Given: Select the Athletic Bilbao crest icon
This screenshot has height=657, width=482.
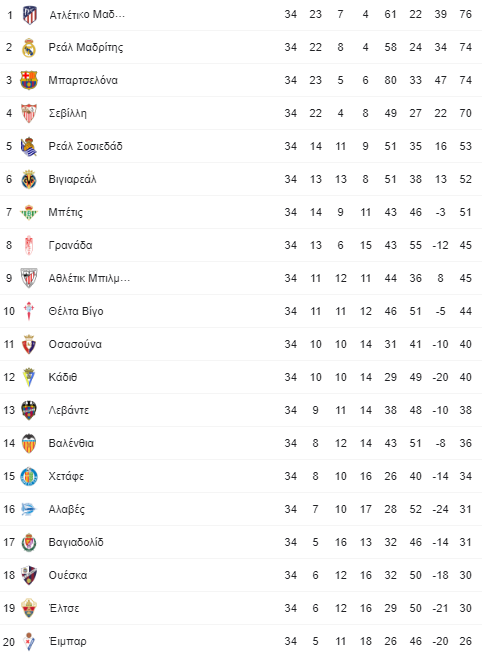Looking at the screenshot, I should coord(29,278).
